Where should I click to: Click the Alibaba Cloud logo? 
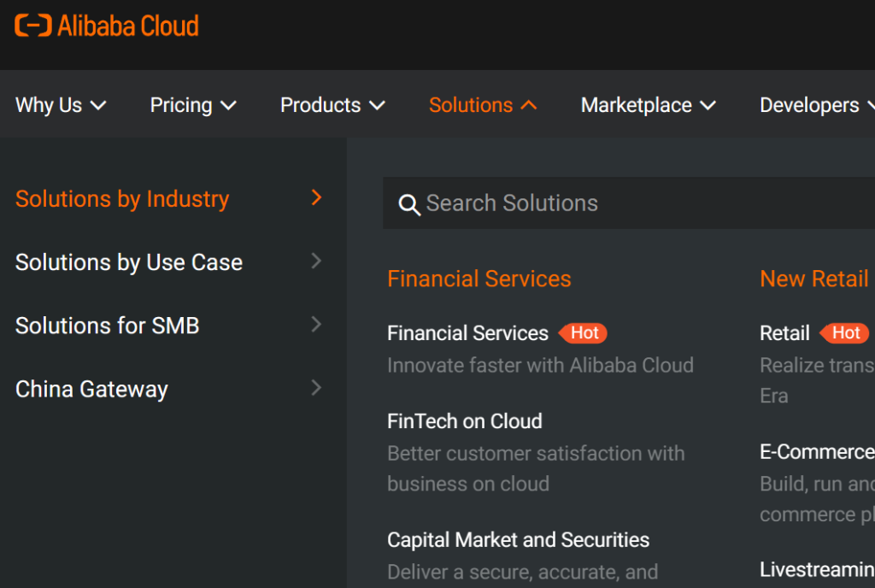tap(107, 26)
